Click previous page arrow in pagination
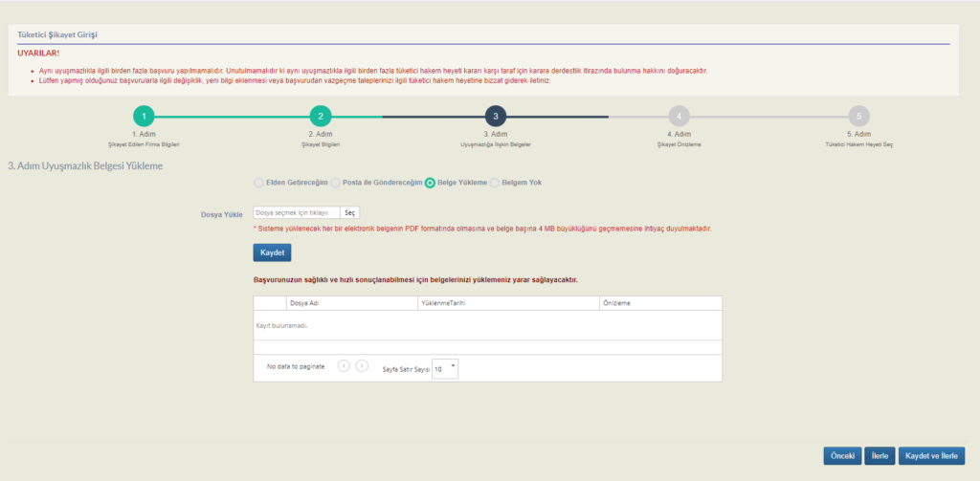Viewport: 980px width, 481px height. point(344,365)
